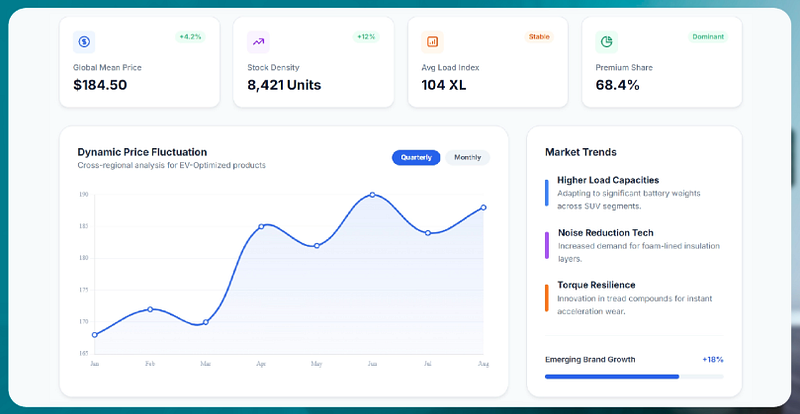Click the Apr x-axis label
800x414 pixels.
tap(261, 364)
